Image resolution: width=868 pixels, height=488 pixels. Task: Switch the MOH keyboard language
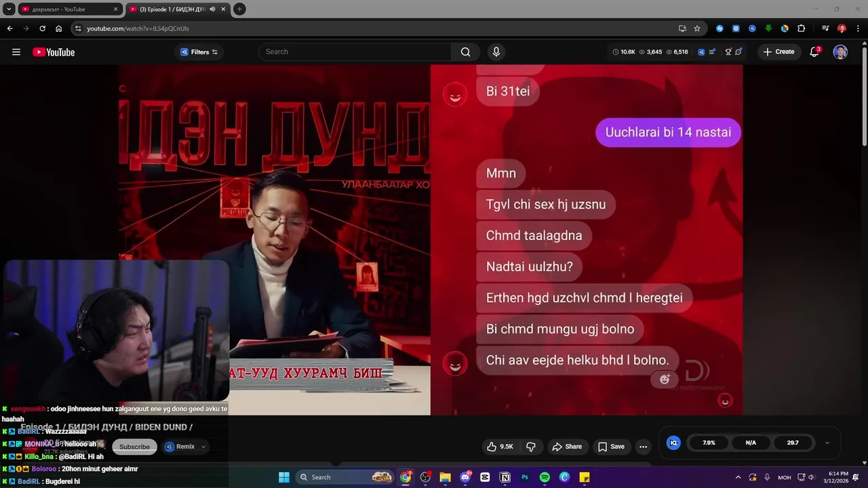[785, 477]
